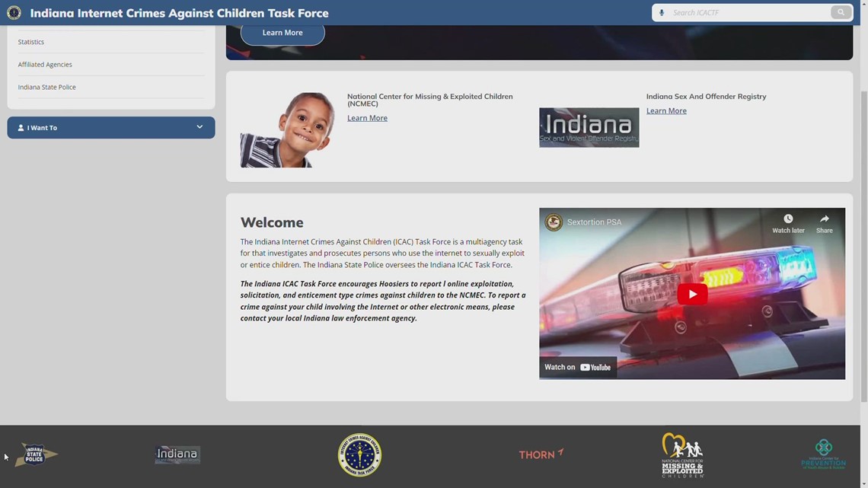Select 'Statistics' in the sidebar menu
Image resolution: width=868 pixels, height=488 pixels.
tap(30, 42)
